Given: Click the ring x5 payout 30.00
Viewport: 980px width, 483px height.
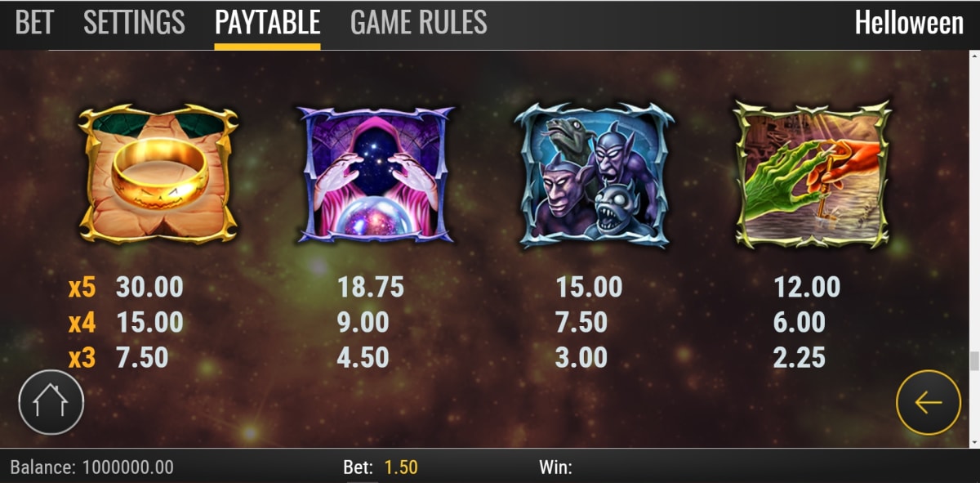Looking at the screenshot, I should click(x=149, y=287).
